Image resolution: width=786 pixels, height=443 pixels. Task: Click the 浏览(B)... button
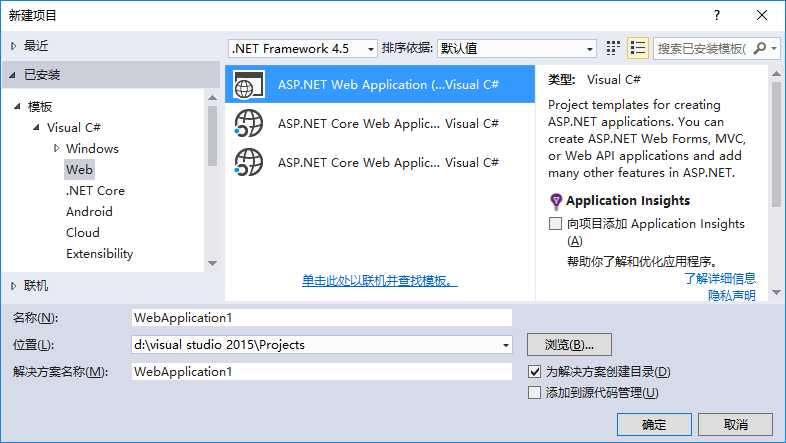[569, 345]
